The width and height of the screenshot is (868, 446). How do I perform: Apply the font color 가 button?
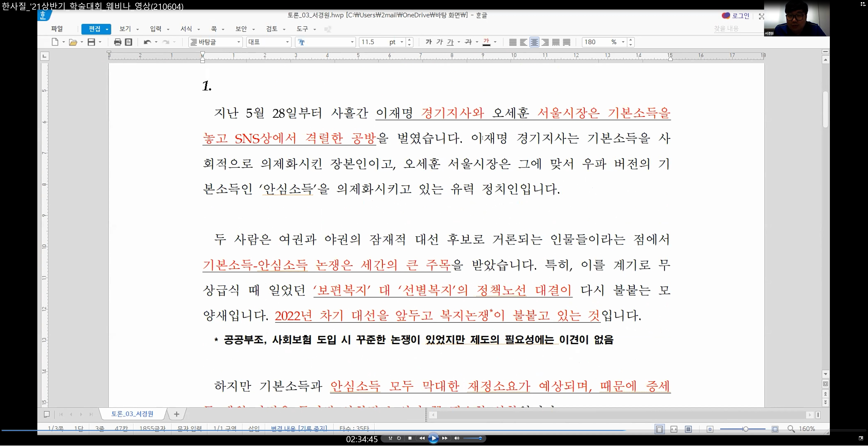tap(486, 42)
